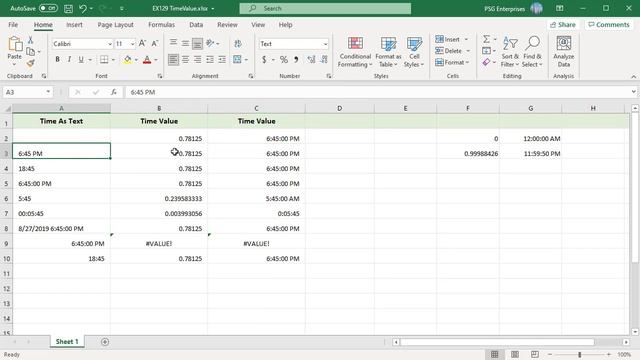Open Conditional Formatting menu

click(x=355, y=52)
